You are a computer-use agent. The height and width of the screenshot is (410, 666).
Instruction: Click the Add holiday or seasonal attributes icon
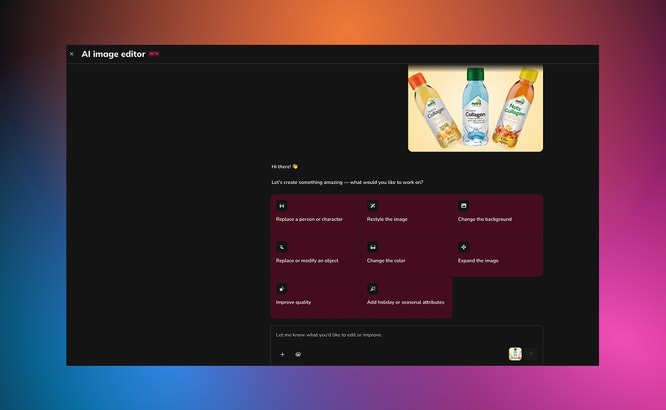tap(373, 288)
